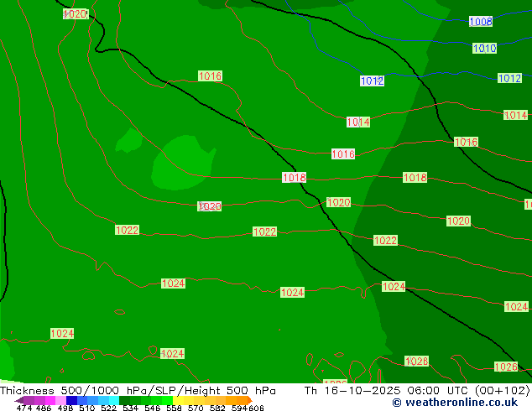Click the red 1018 label with white background
The height and width of the screenshot is (411, 532).
click(x=295, y=177)
